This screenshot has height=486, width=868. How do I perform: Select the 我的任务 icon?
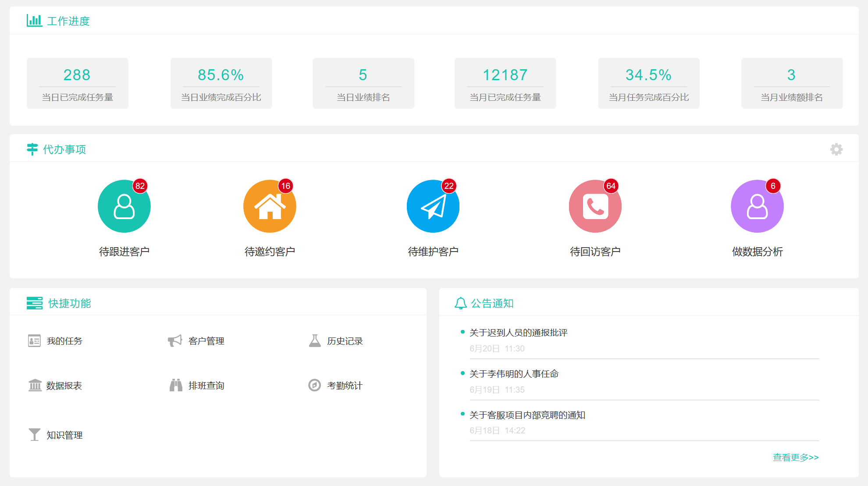(34, 341)
